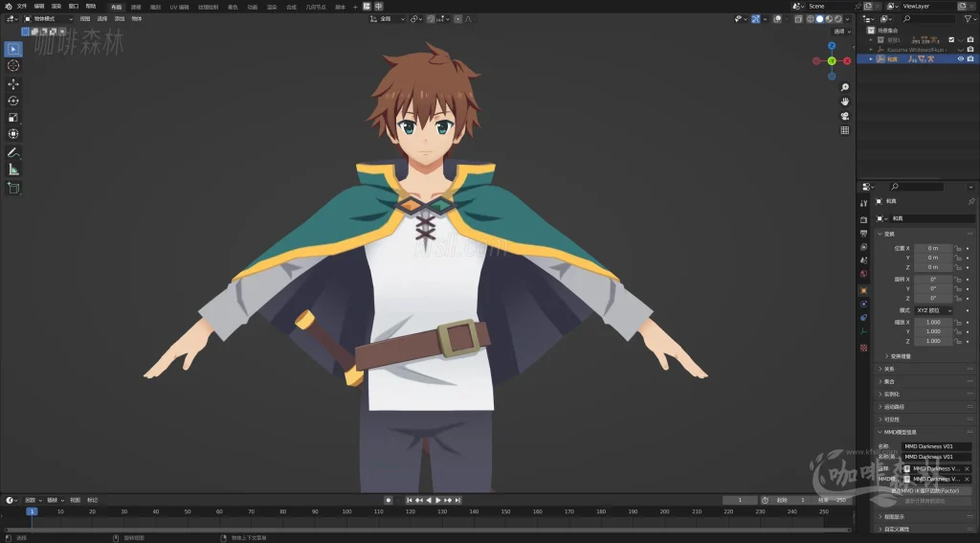Toggle X-ray mode
This screenshot has height=543, width=980.
click(x=799, y=19)
